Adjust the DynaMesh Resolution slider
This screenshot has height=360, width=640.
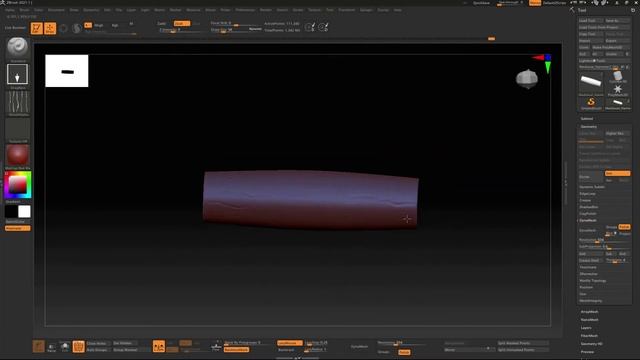pos(604,240)
